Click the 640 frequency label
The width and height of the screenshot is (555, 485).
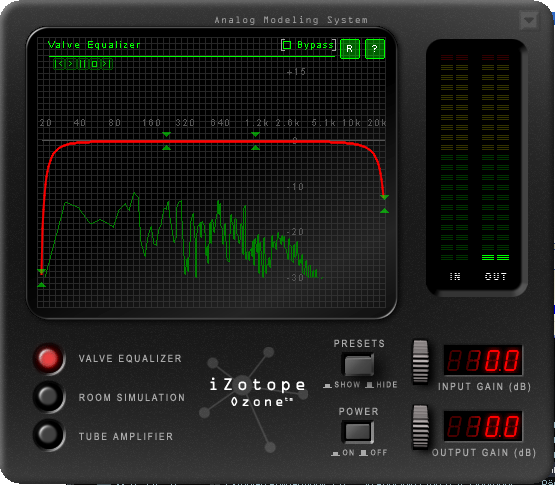[220, 123]
